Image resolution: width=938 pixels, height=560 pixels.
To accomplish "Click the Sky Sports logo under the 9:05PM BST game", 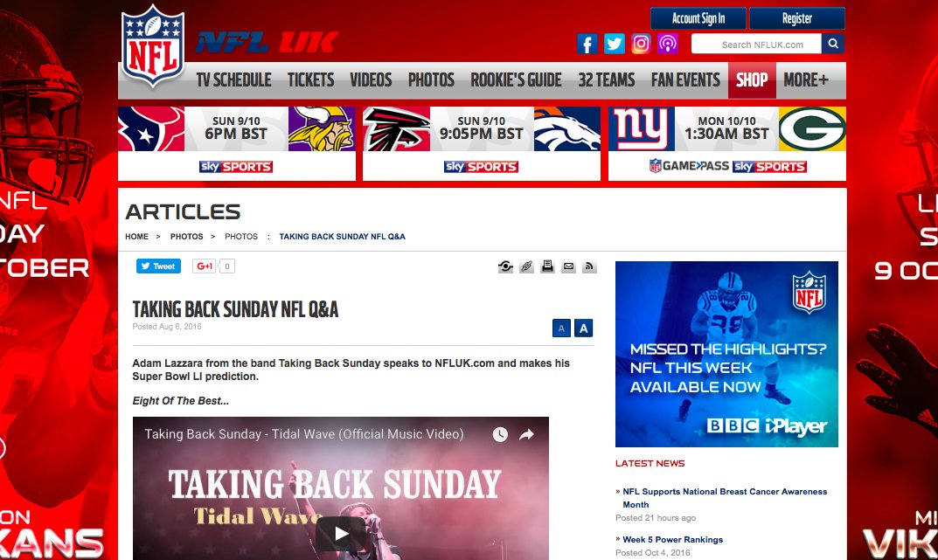I will tap(481, 167).
